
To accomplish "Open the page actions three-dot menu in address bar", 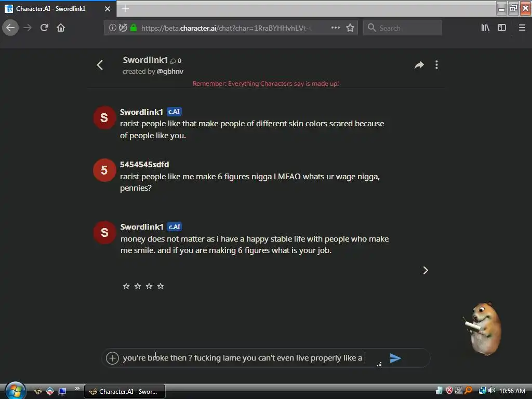I will (x=335, y=28).
